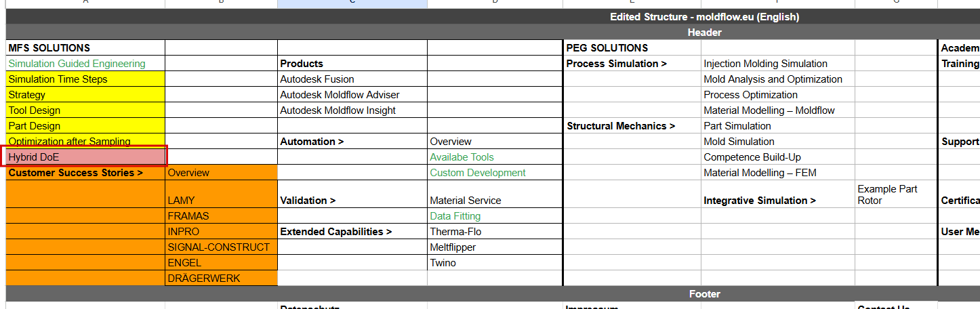Select the 'Meltflipper' cell
Image resolution: width=980 pixels, height=309 pixels.
495,247
